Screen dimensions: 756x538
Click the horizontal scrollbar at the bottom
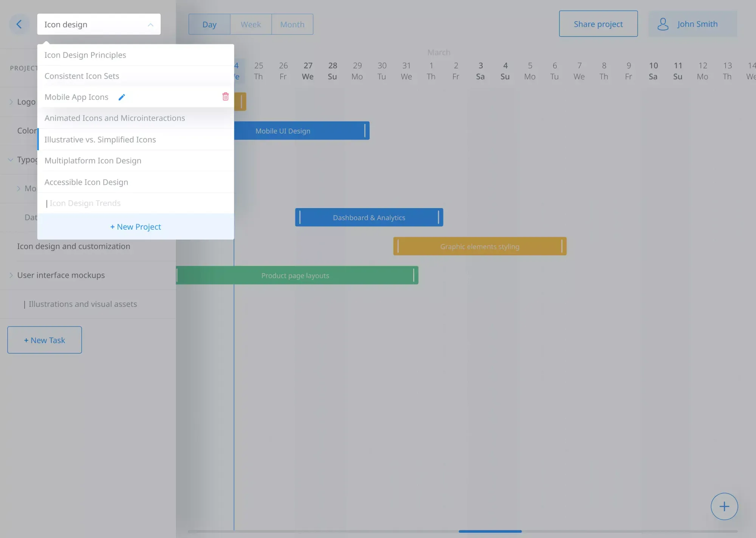point(490,531)
